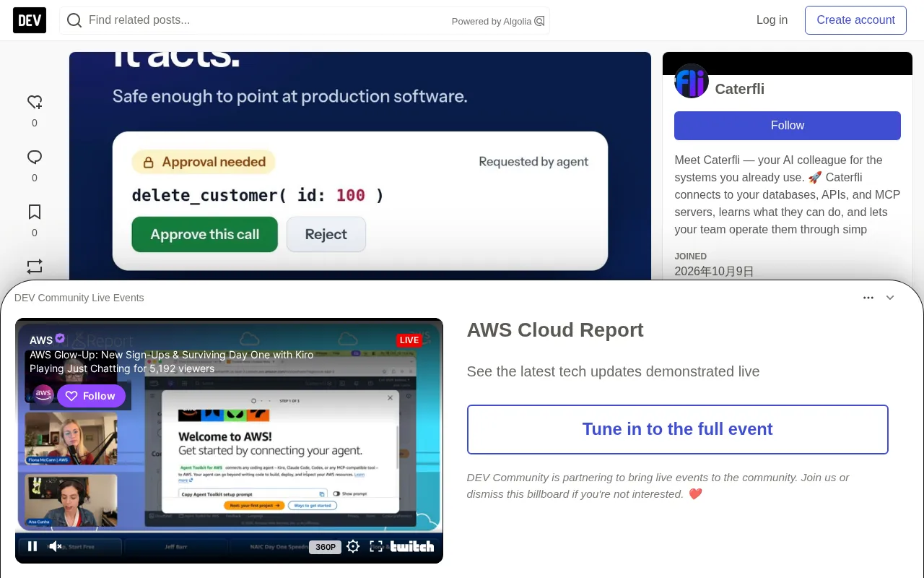The image size is (924, 578).
Task: Add a heart reaction to the post
Action: click(x=35, y=102)
